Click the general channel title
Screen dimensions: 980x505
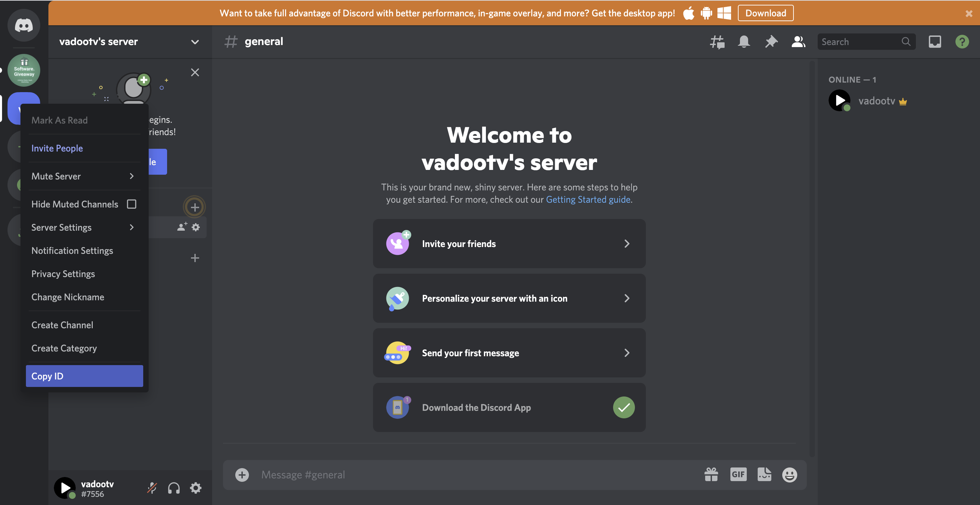[x=264, y=42]
